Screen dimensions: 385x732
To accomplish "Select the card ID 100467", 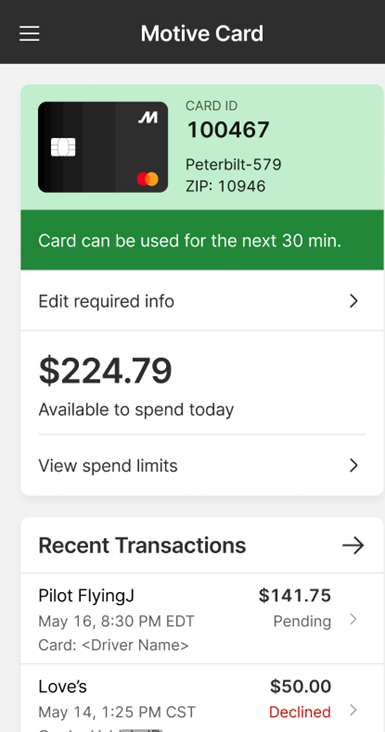I will point(228,130).
